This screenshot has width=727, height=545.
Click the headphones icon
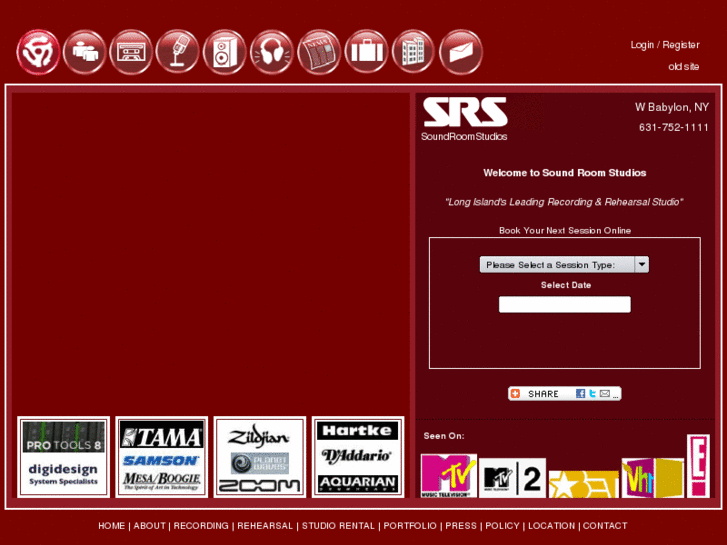[x=272, y=52]
